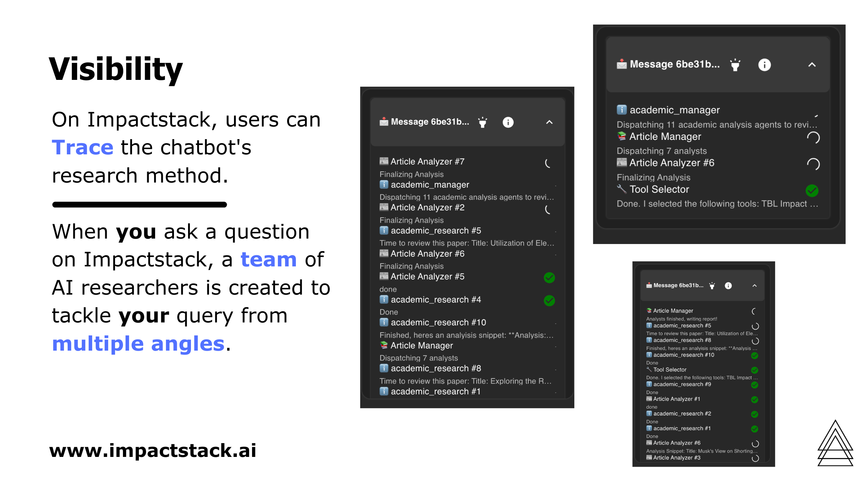Select academic_manager row in the center panel
Image resolution: width=868 pixels, height=488 pixels.
tap(468, 191)
